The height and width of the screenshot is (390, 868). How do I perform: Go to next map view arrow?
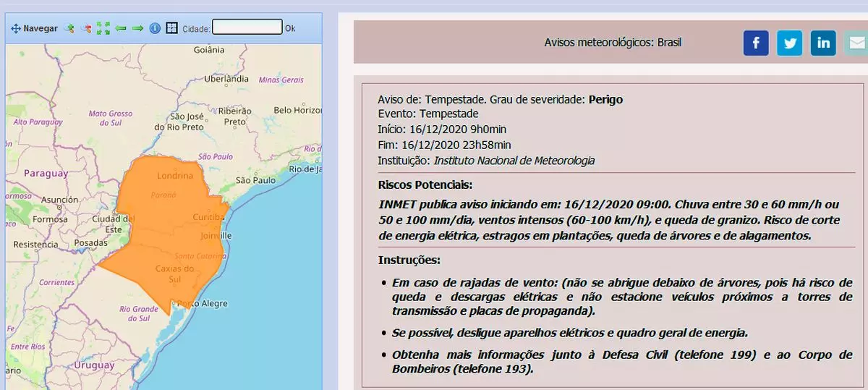click(137, 28)
